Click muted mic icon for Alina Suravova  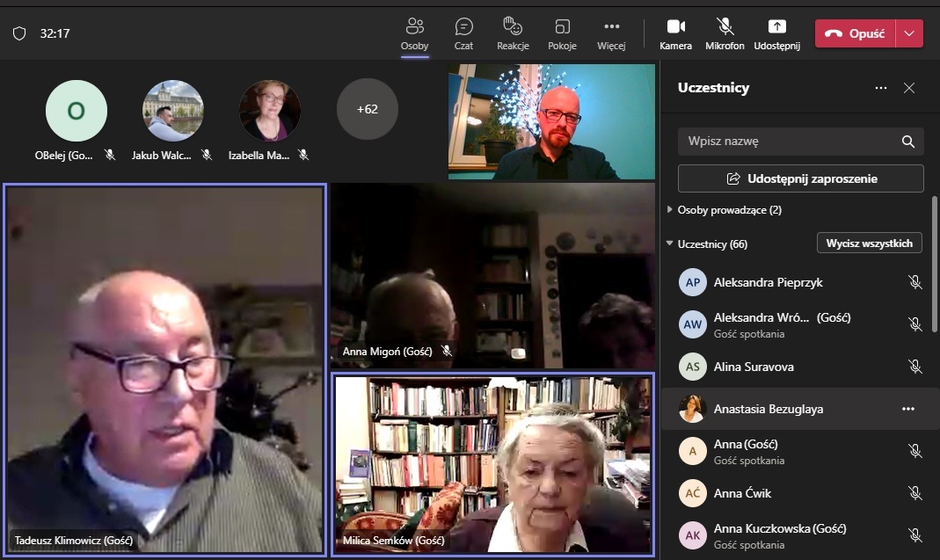914,367
